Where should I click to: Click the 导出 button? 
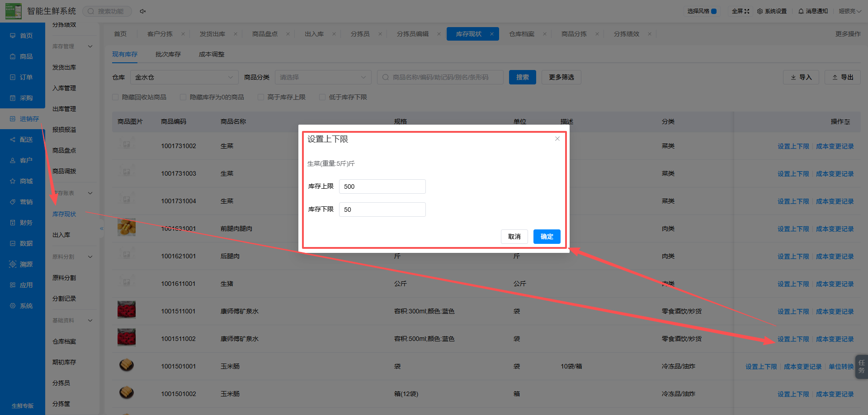click(843, 77)
